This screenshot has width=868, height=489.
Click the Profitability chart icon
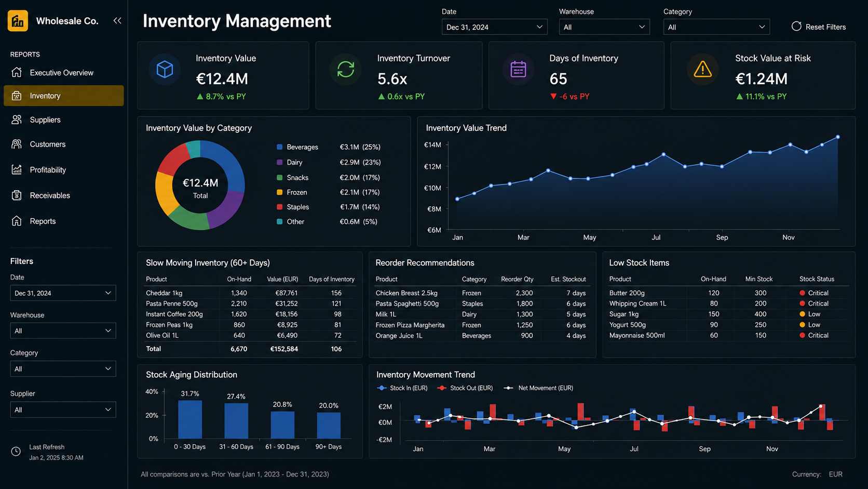point(17,169)
